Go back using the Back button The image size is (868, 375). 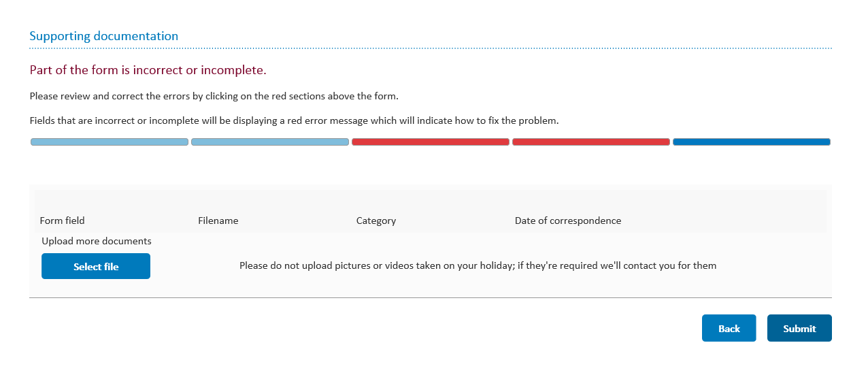click(x=729, y=328)
